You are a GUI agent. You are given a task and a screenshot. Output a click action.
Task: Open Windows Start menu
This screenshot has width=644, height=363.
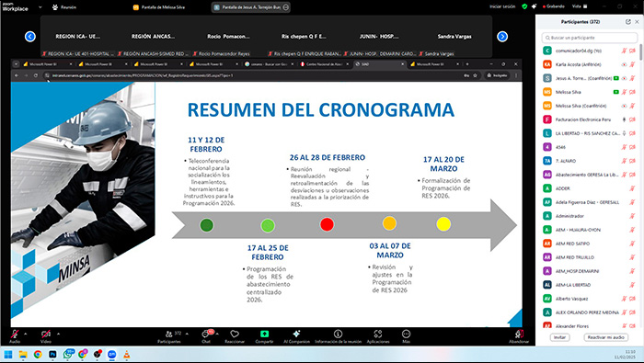point(7,355)
